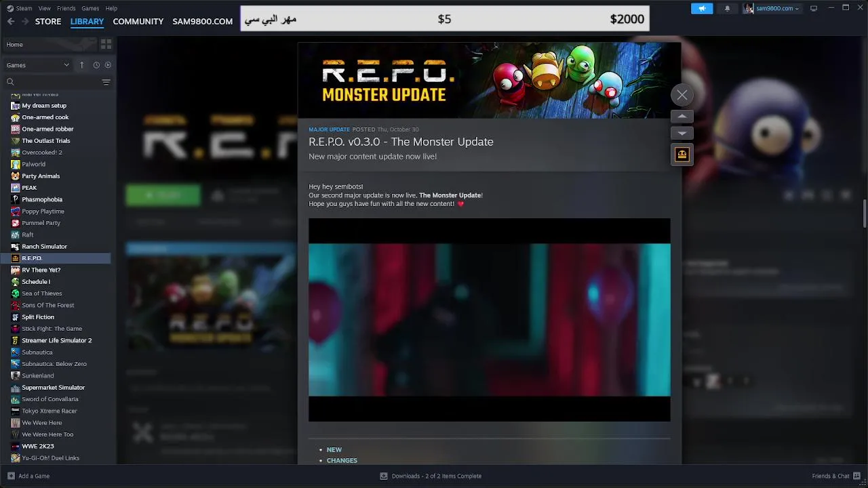
Task: Click the Friends & Chat icon
Action: [x=856, y=476]
